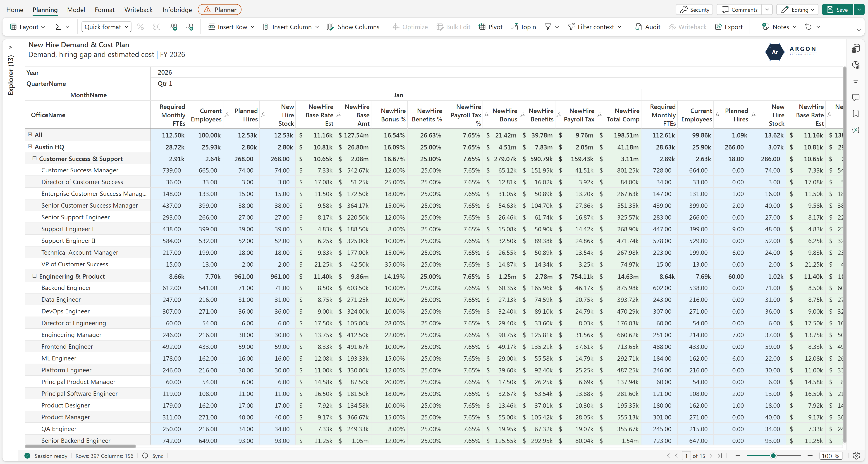The height and width of the screenshot is (464, 868).
Task: Open the variables {x} icon in sidebar
Action: [856, 130]
